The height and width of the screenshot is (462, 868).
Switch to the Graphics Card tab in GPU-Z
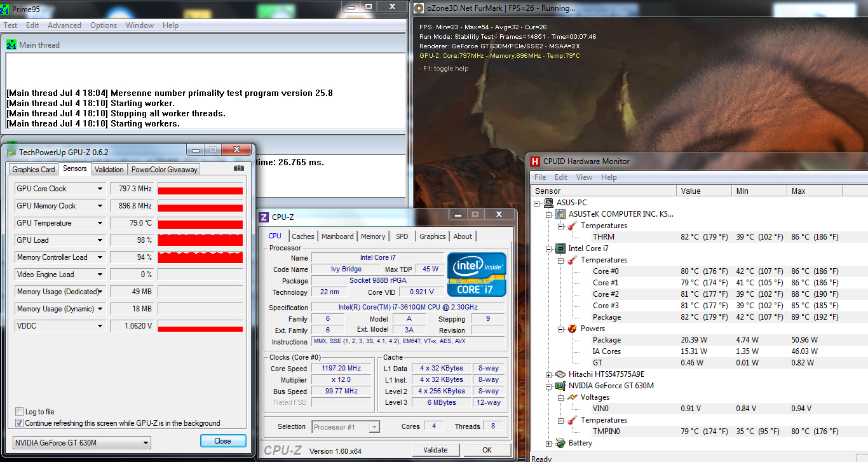pos(34,169)
